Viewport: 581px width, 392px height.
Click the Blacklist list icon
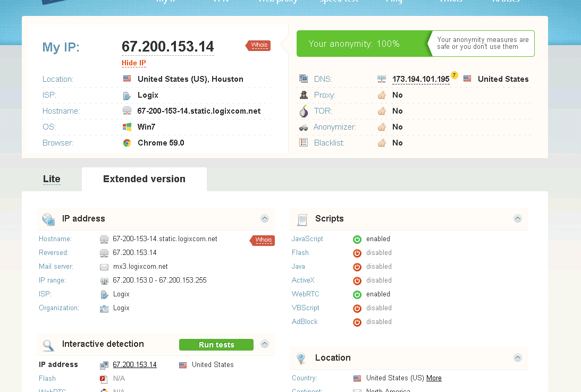304,142
